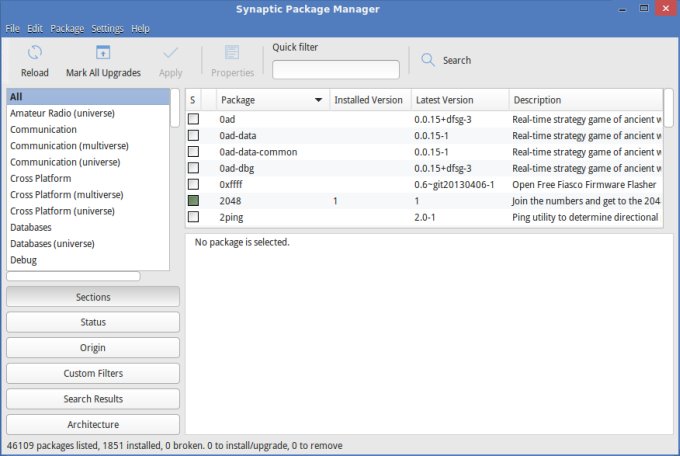The width and height of the screenshot is (680, 456).
Task: Focus the Quick filter text field
Action: tap(335, 70)
